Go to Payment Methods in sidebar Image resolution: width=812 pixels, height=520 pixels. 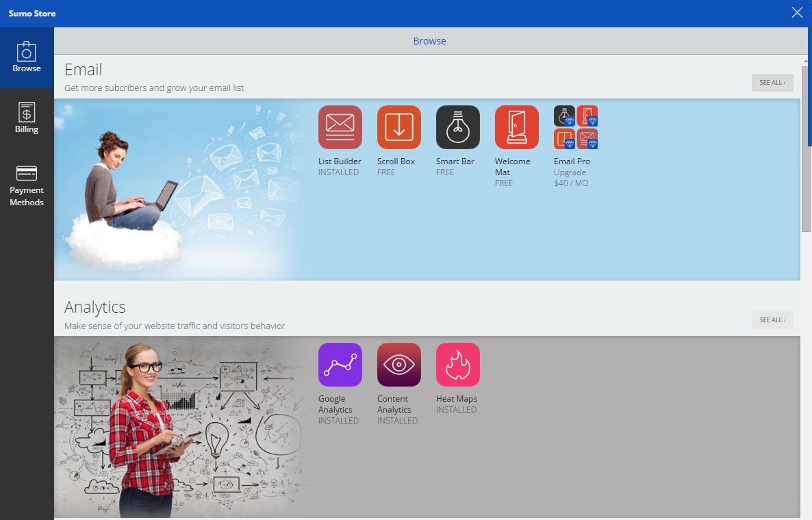[27, 185]
